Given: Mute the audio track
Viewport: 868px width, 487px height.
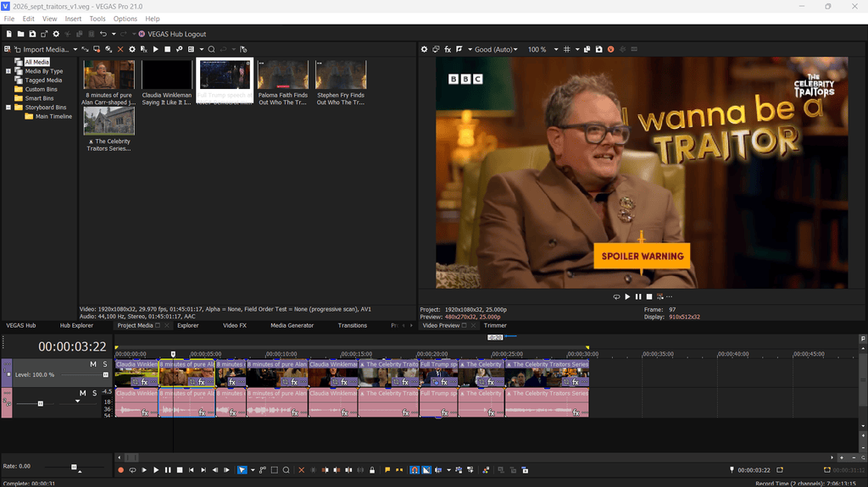Looking at the screenshot, I should (x=82, y=393).
